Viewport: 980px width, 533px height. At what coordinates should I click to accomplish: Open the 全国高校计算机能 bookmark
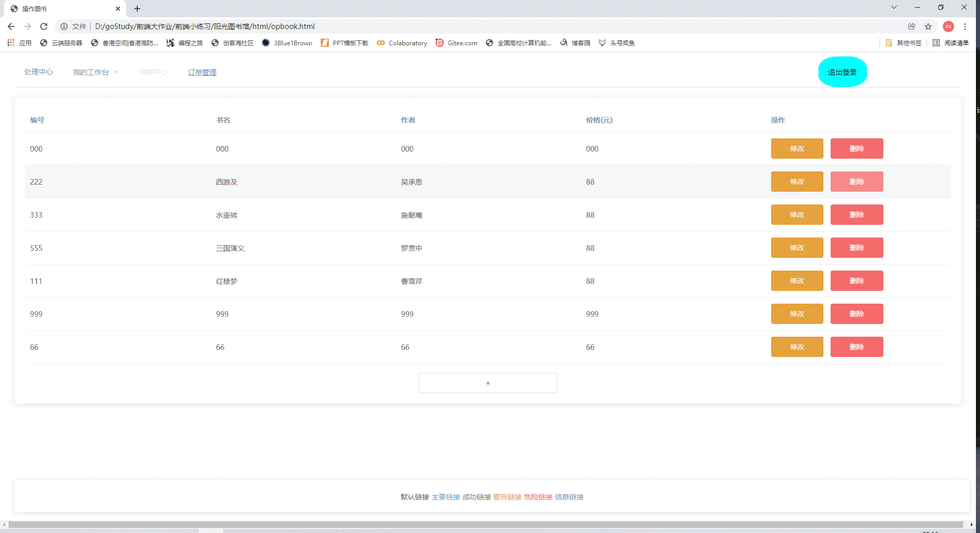518,43
